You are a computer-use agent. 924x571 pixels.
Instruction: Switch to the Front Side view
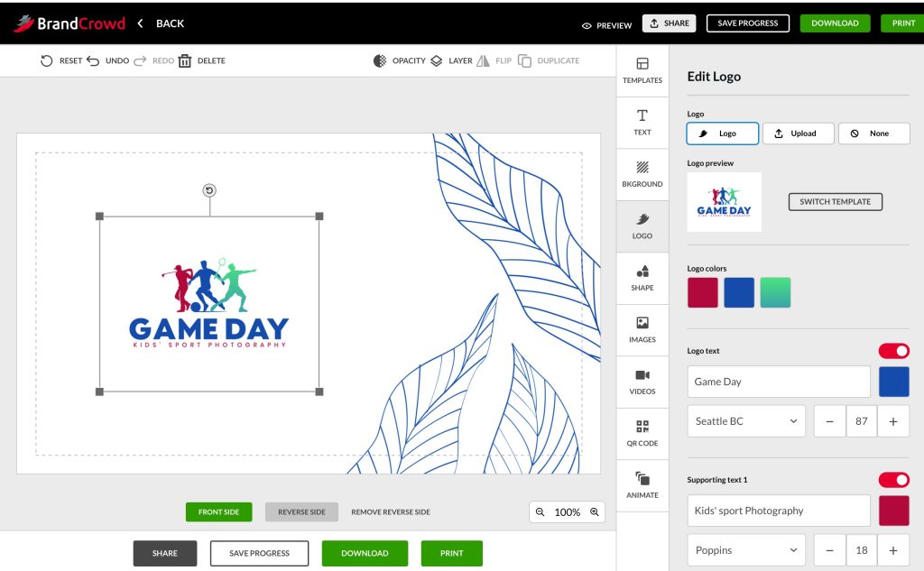[x=218, y=512]
